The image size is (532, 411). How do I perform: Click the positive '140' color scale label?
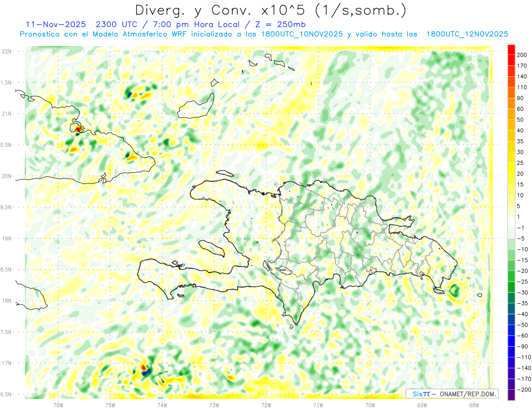coord(523,77)
